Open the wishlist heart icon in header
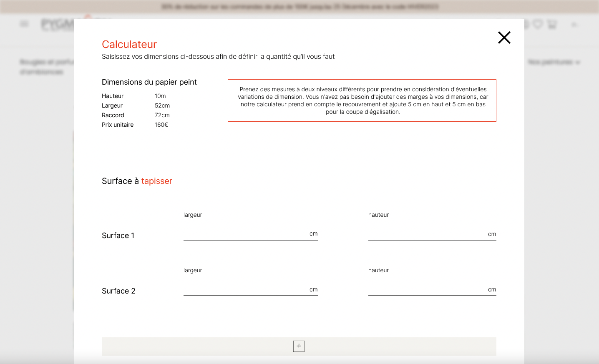 click(538, 24)
